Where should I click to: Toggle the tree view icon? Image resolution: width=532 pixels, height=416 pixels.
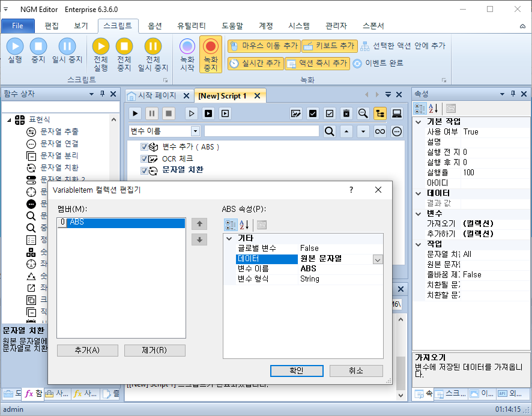click(x=380, y=113)
